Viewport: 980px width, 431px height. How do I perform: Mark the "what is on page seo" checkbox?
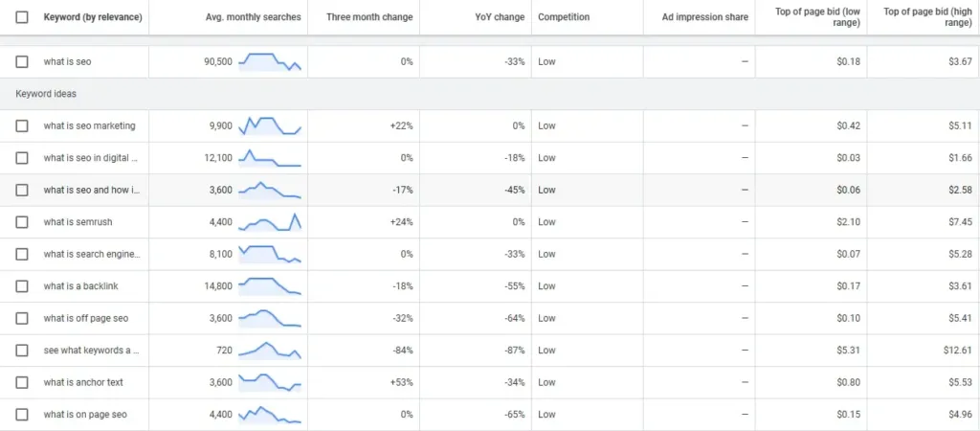tap(22, 415)
